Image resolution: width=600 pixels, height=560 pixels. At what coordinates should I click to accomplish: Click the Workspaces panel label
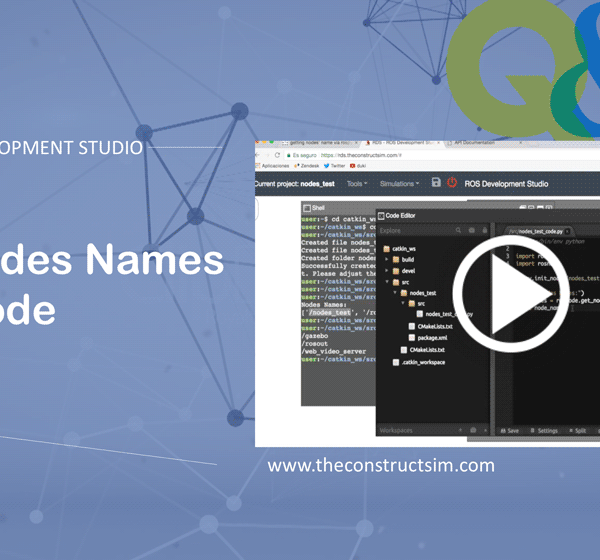tap(396, 431)
